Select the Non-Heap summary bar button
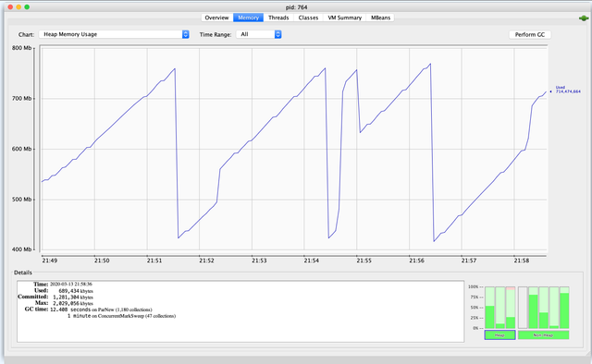 [543, 335]
